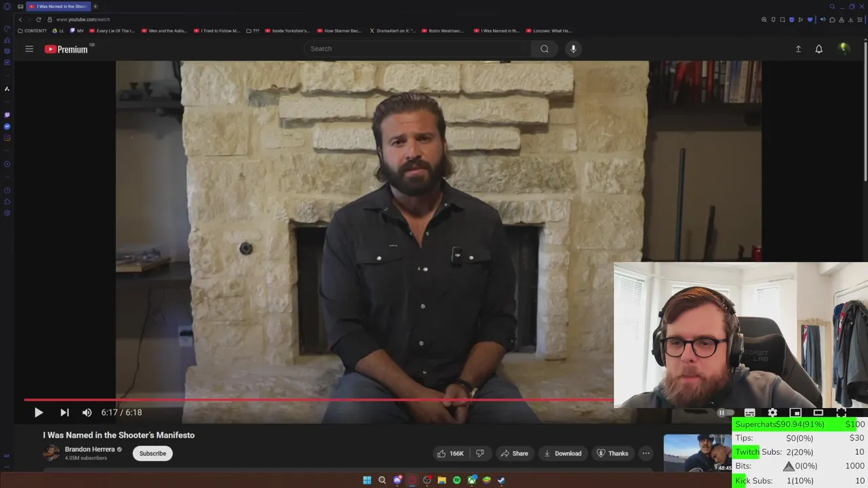Play the video

coord(39,412)
